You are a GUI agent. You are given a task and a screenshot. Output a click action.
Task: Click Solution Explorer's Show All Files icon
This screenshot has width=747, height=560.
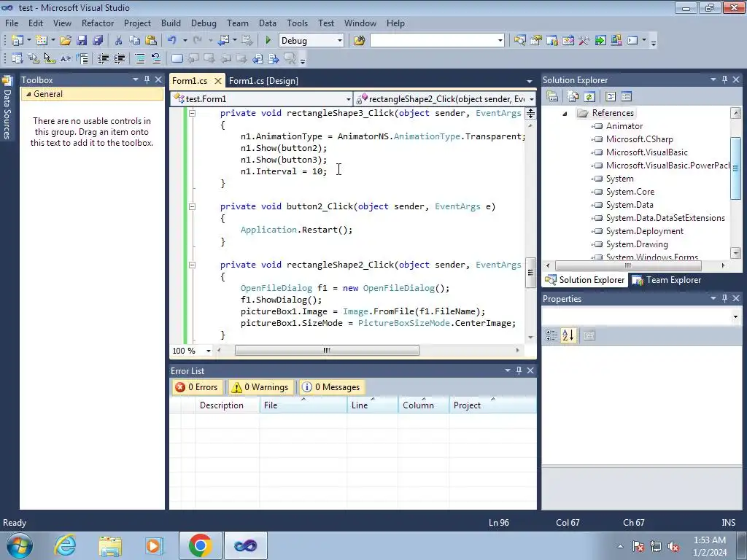(573, 97)
